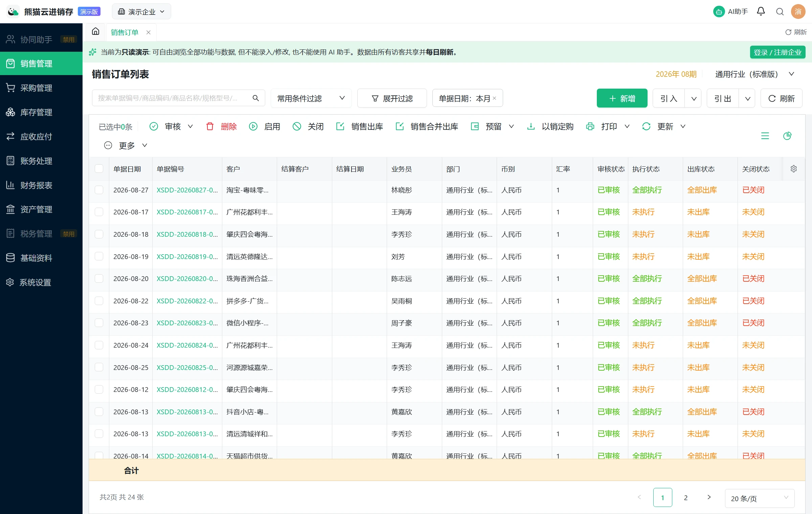This screenshot has width=812, height=514.
Task: Click the search magnifier in the search box
Action: (256, 98)
